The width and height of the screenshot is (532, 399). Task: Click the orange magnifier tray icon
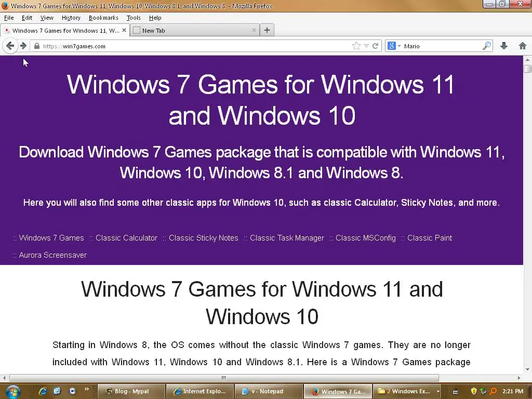(x=494, y=391)
